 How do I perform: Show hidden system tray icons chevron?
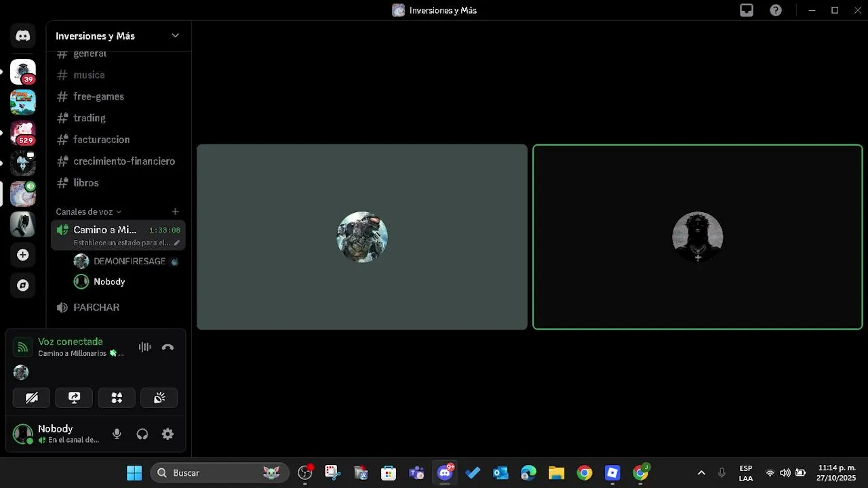click(701, 473)
